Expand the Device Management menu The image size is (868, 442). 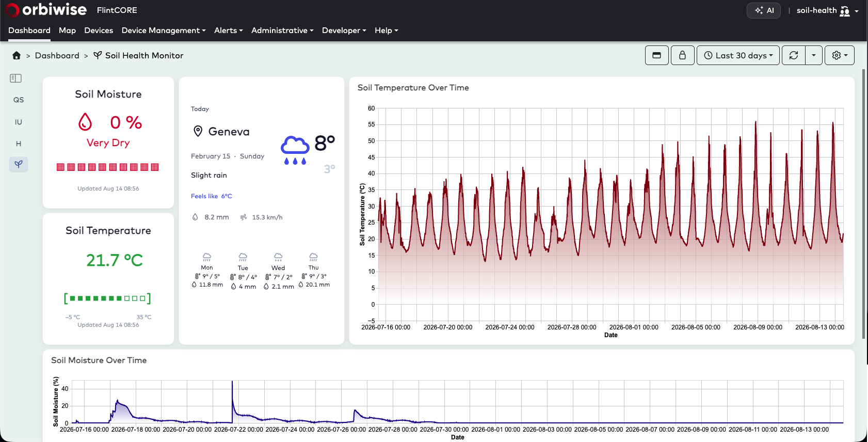point(164,30)
